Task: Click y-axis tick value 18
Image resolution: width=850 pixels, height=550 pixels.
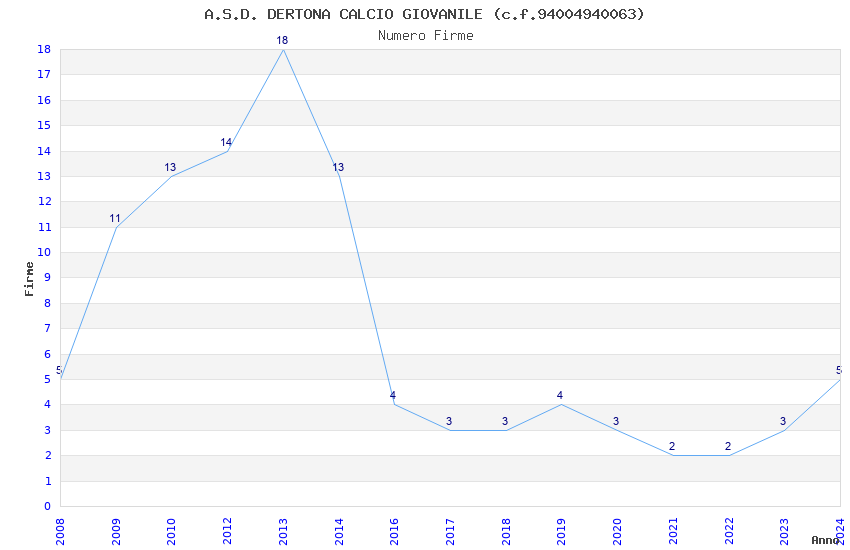Action: pos(44,49)
